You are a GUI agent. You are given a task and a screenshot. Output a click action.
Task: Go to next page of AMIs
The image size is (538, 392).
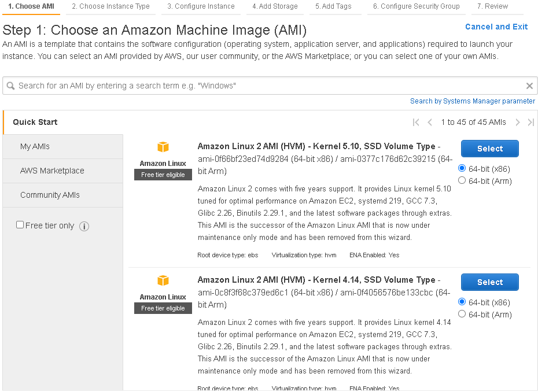[517, 123]
